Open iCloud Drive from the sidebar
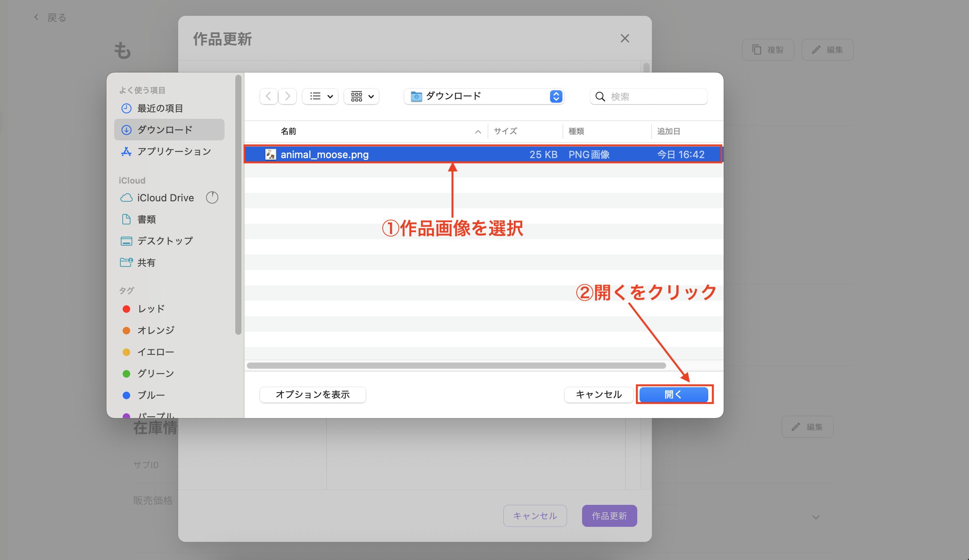The width and height of the screenshot is (969, 560). [165, 197]
